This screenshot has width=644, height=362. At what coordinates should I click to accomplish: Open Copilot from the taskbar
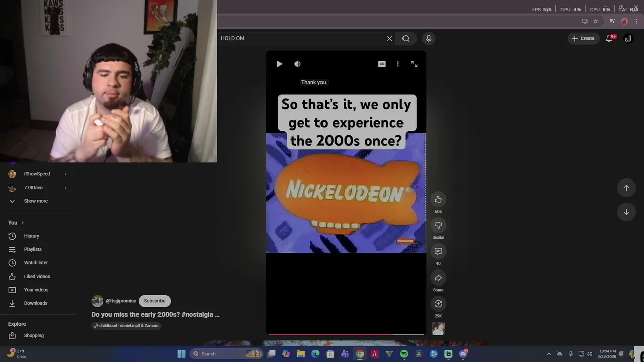[286, 354]
